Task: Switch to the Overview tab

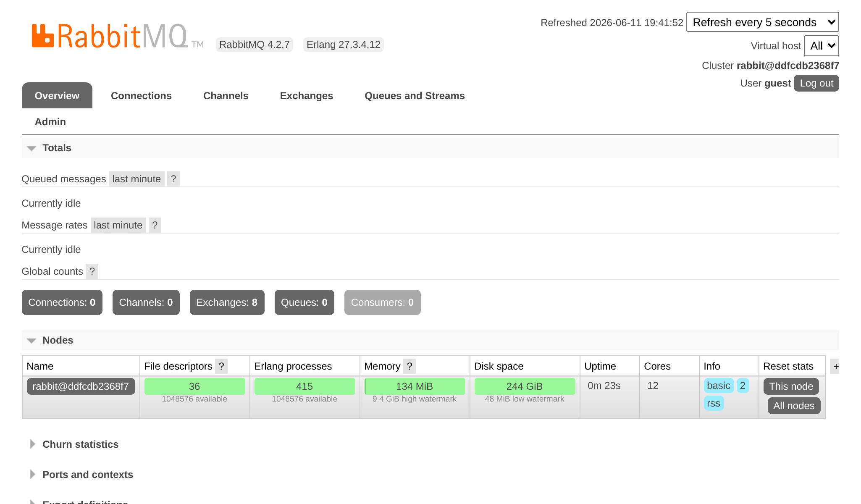Action: coord(57,95)
